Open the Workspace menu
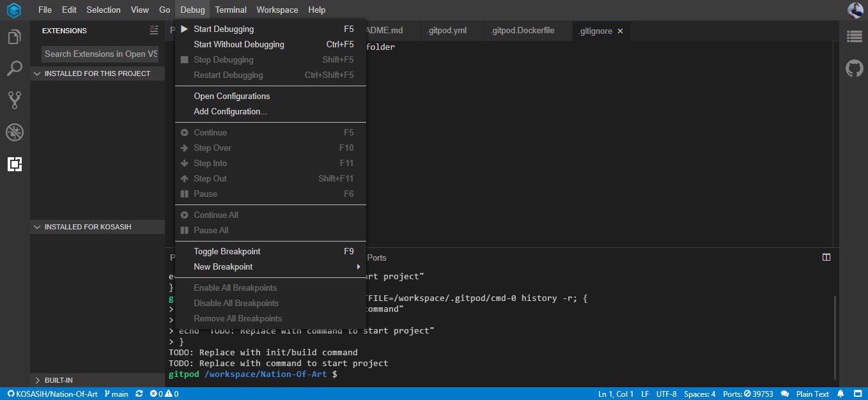Image resolution: width=868 pixels, height=400 pixels. point(277,10)
